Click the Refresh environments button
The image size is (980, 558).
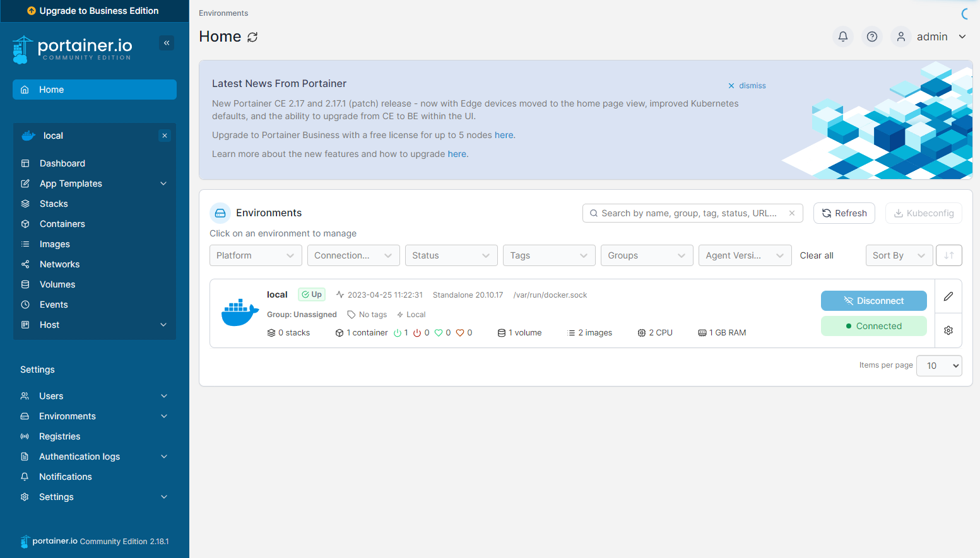(x=844, y=213)
